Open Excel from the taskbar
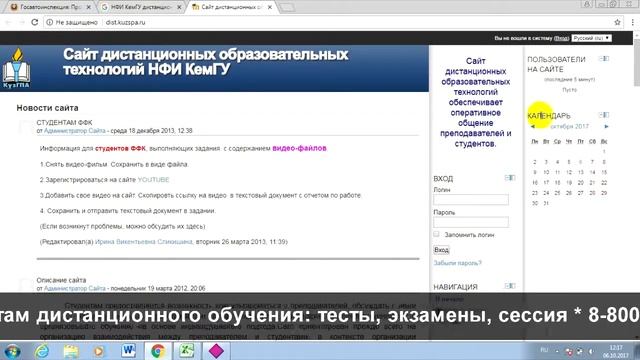Viewport: 640px width, 360px height. (187, 351)
